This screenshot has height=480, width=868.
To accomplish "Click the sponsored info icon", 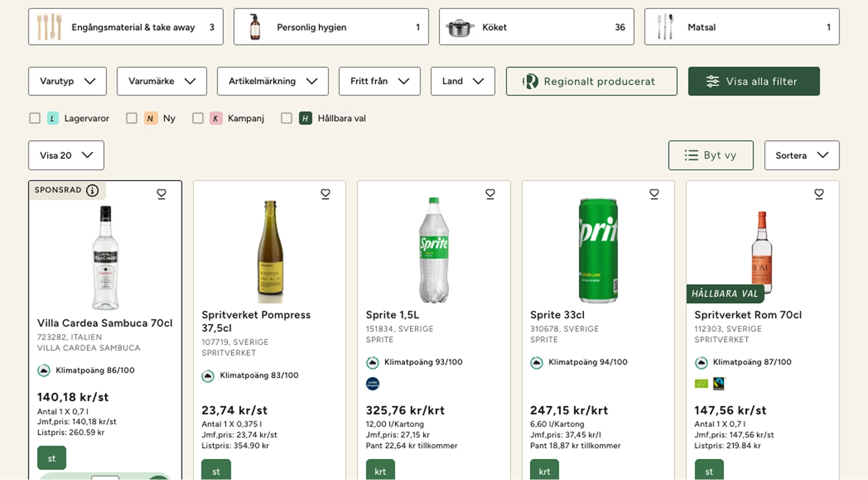I will tap(92, 190).
